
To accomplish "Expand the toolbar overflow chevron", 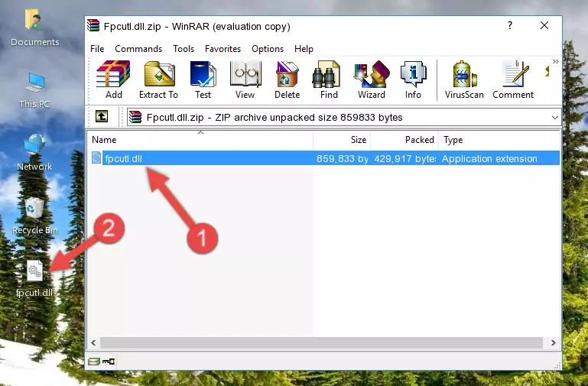I will (x=555, y=62).
